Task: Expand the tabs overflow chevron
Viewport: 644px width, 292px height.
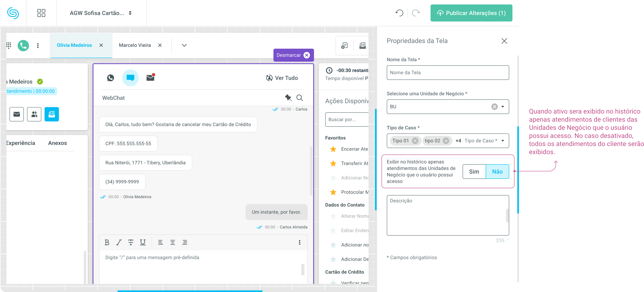Action: (x=184, y=45)
